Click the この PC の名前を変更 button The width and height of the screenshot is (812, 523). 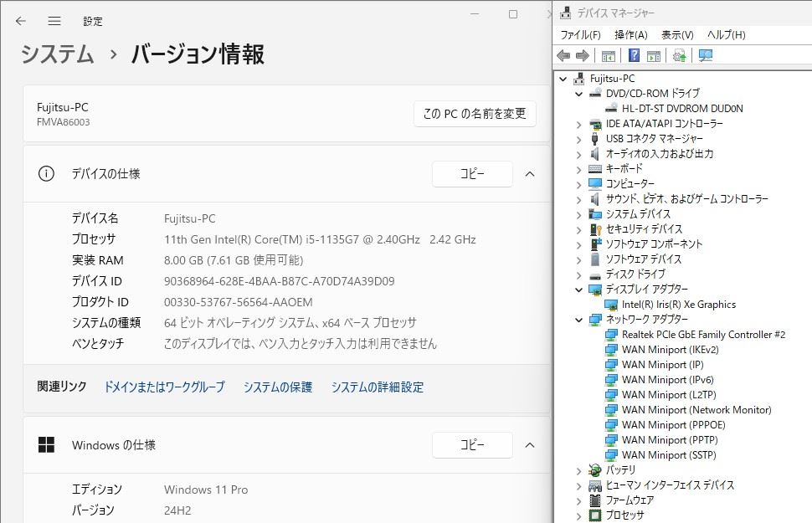(475, 115)
